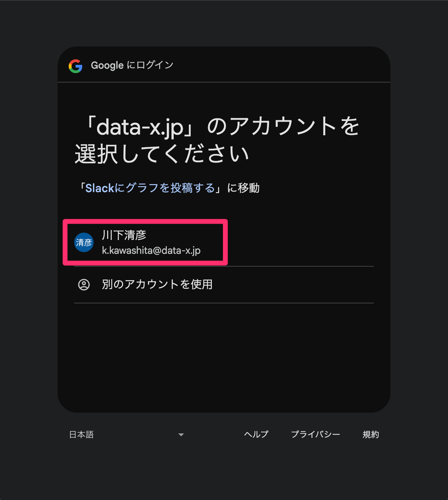448x500 pixels.
Task: Click the Google logo icon
Action: 76,66
